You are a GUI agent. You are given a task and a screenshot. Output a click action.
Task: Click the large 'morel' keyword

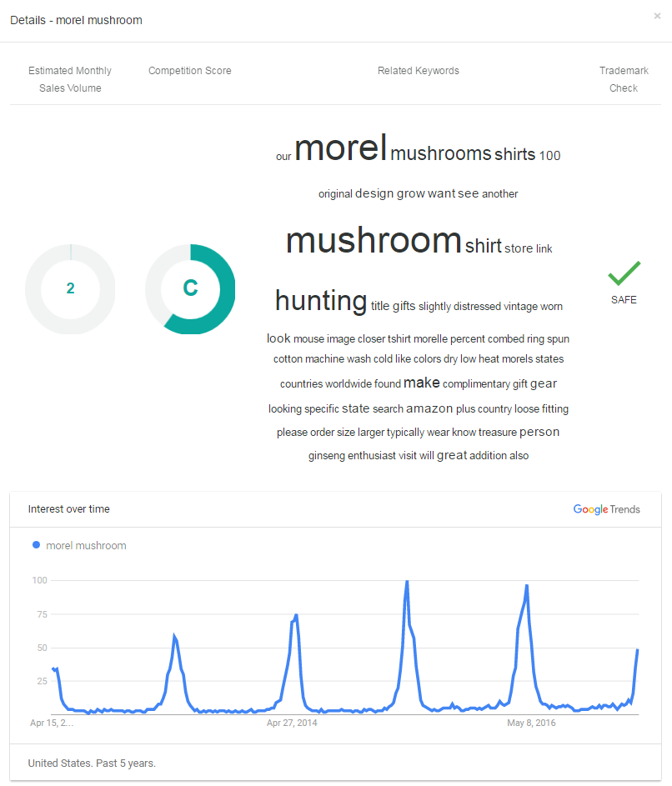pos(340,148)
